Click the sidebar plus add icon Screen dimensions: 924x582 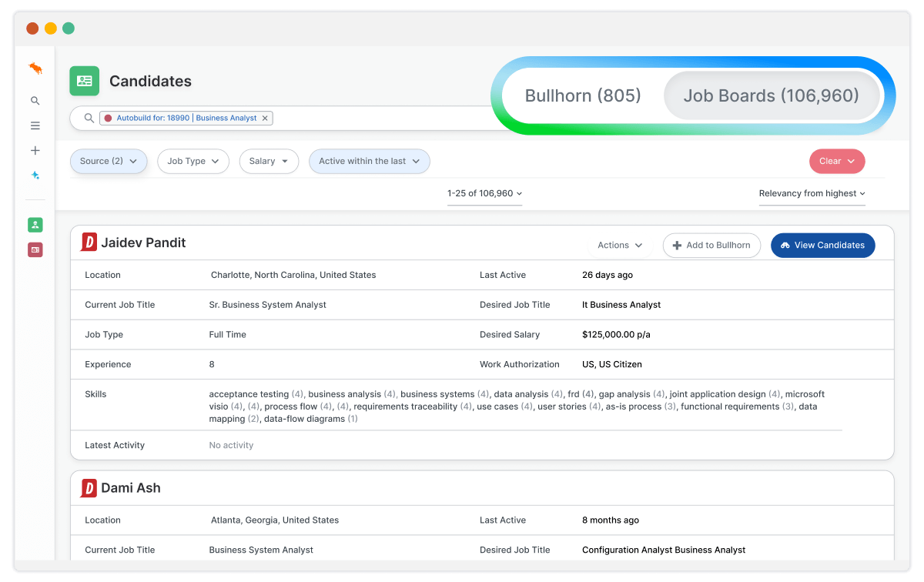click(x=35, y=151)
